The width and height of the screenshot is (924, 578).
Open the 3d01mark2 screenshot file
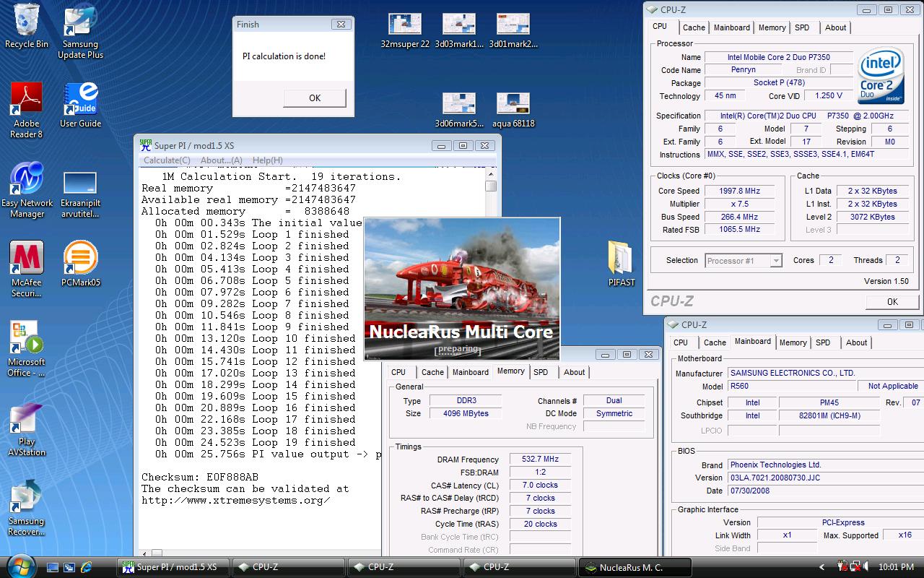point(513,30)
